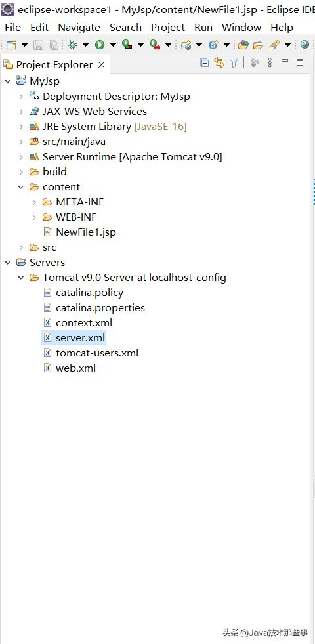The height and width of the screenshot is (644, 315).
Task: Open the Navigate menu
Action: click(79, 28)
